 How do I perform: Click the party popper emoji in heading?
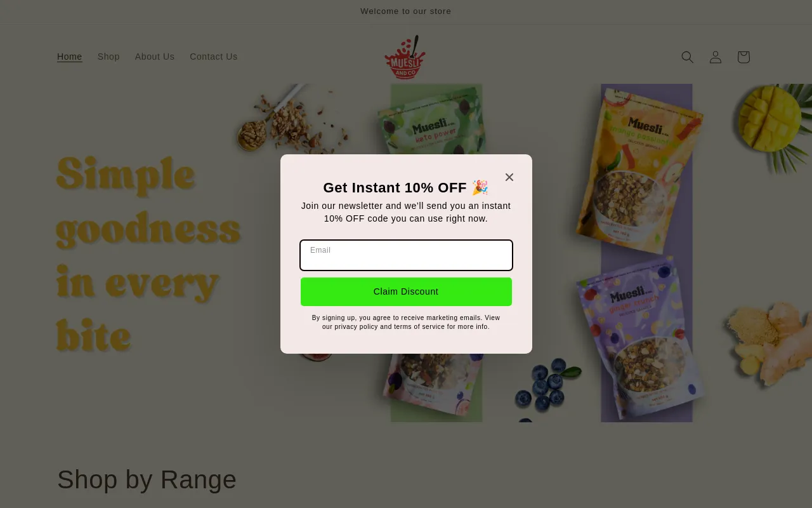pos(480,187)
